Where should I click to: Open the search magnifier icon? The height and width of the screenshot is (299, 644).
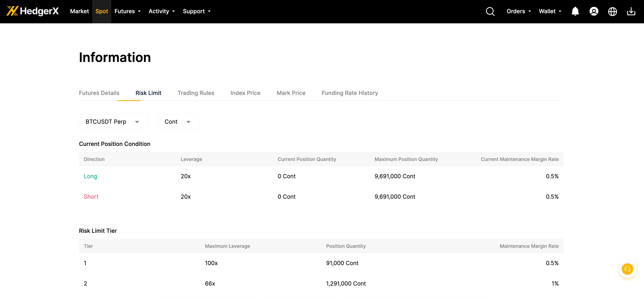(490, 11)
